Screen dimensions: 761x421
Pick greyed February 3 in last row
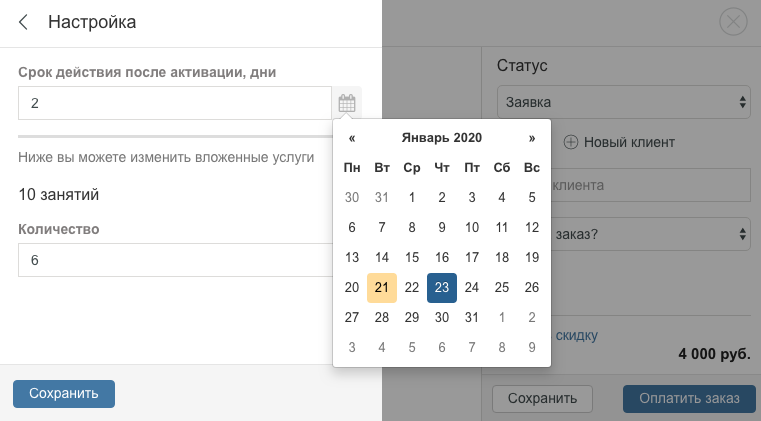pos(352,348)
